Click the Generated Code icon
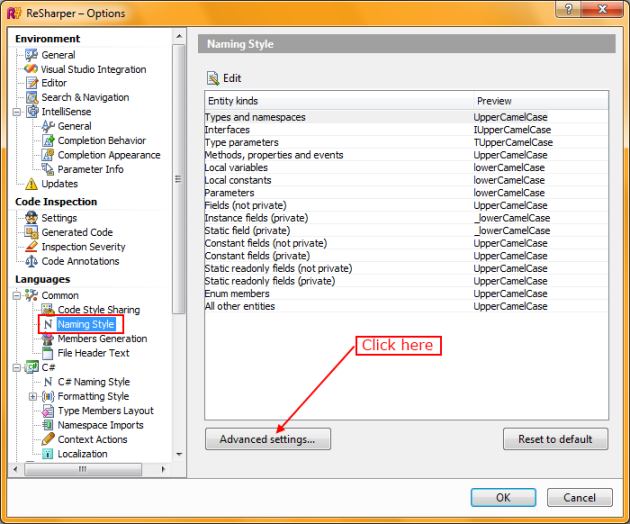The width and height of the screenshot is (630, 524). pos(31,232)
